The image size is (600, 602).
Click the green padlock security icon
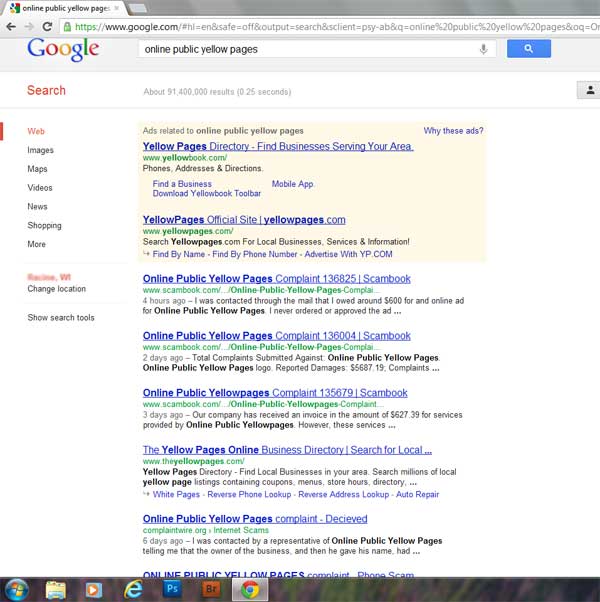click(67, 26)
